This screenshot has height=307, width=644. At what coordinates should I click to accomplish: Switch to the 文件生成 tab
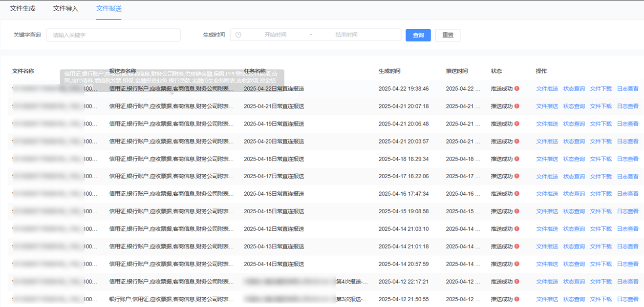click(x=22, y=8)
